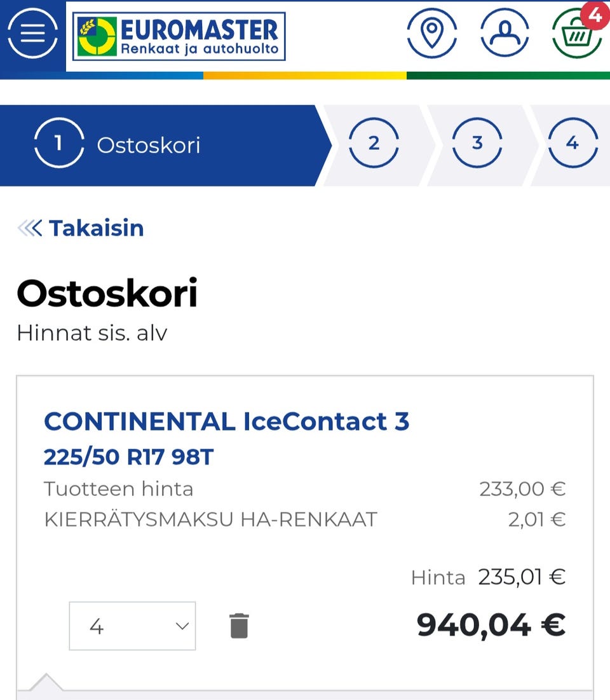Viewport: 610px width, 700px height.
Task: Click the tyre size 225/50 R17 98T
Action: pos(128,456)
